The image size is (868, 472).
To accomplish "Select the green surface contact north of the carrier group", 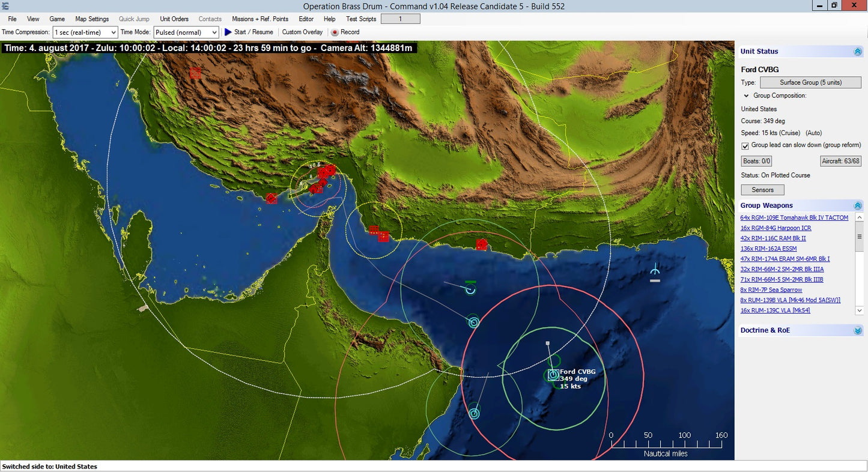I will pos(469,289).
